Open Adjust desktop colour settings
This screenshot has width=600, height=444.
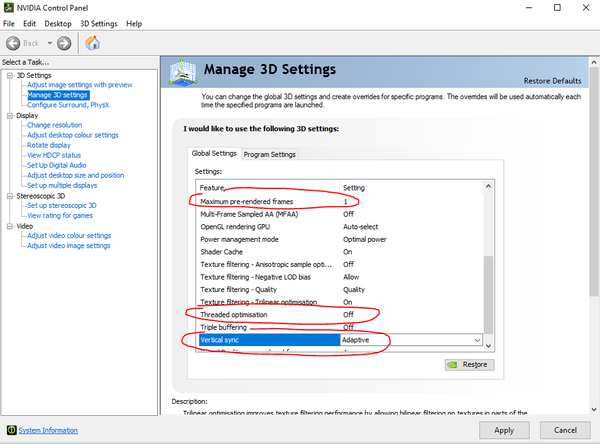click(x=73, y=135)
